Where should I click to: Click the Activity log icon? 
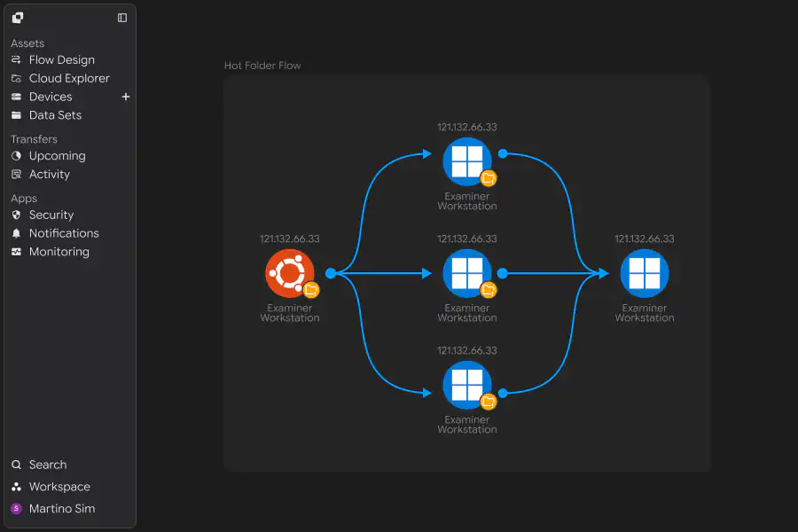pyautogui.click(x=16, y=174)
